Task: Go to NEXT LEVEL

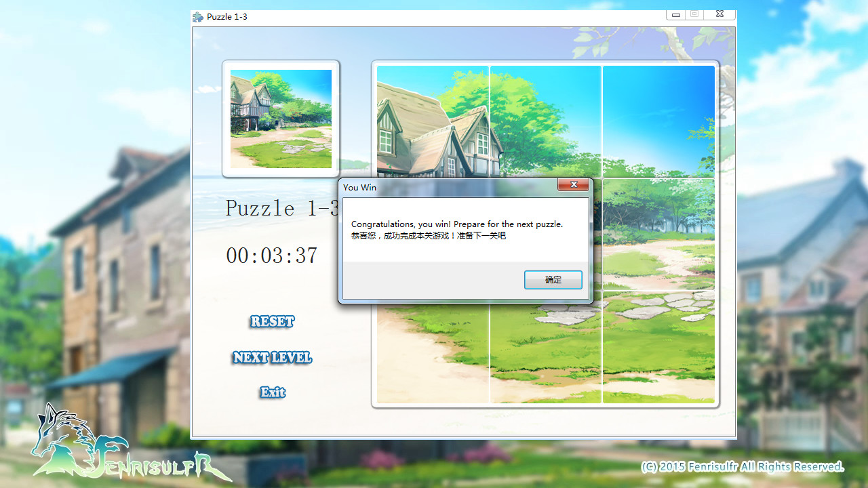Action: [272, 357]
